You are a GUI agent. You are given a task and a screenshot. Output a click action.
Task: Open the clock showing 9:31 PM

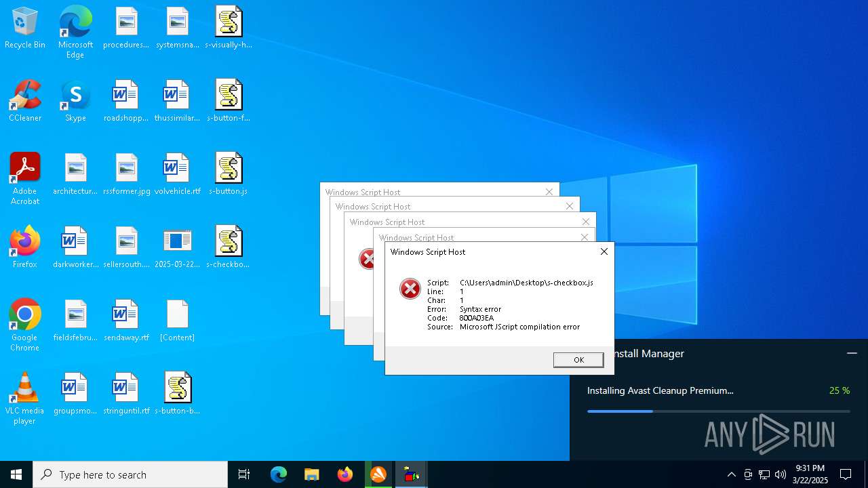click(811, 474)
